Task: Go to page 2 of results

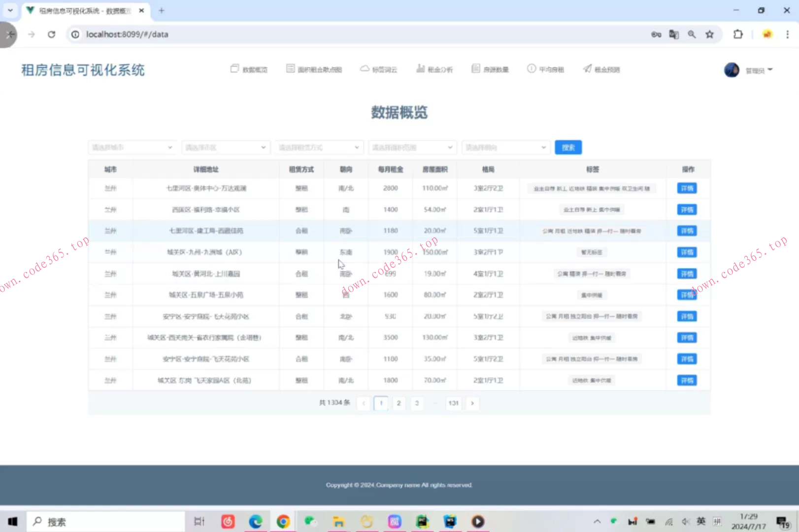Action: pyautogui.click(x=399, y=403)
